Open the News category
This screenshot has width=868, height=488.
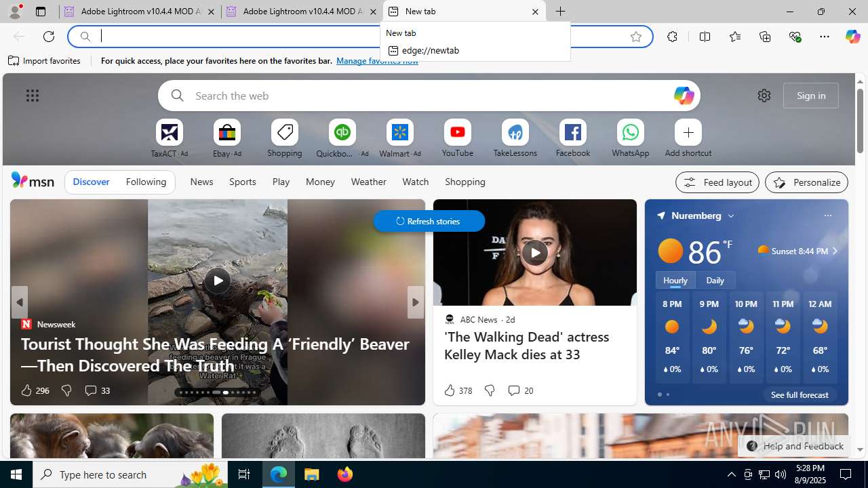click(x=201, y=182)
